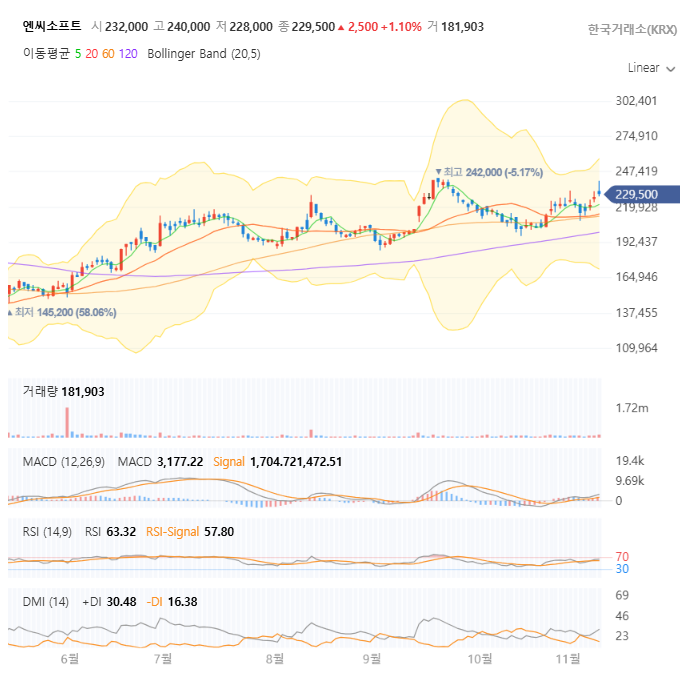Click the 1.72m volume axis label
This screenshot has width=680, height=697.
pyautogui.click(x=632, y=408)
